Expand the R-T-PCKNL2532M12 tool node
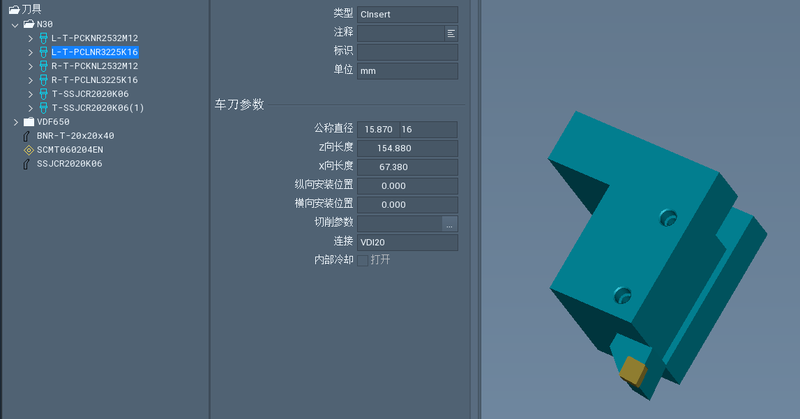The height and width of the screenshot is (419, 800). [30, 66]
